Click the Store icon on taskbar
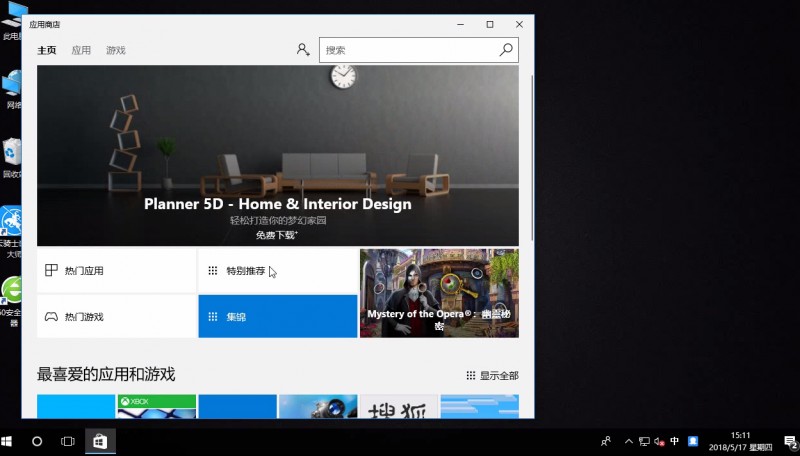800x456 pixels. pos(100,442)
